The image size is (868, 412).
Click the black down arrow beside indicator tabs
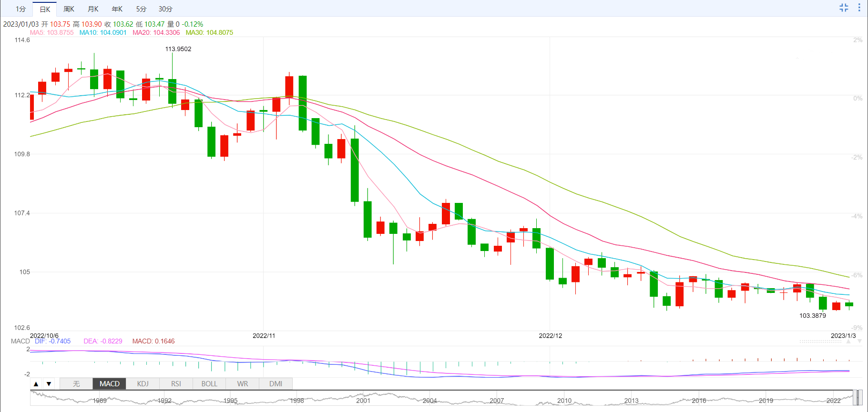(x=49, y=384)
